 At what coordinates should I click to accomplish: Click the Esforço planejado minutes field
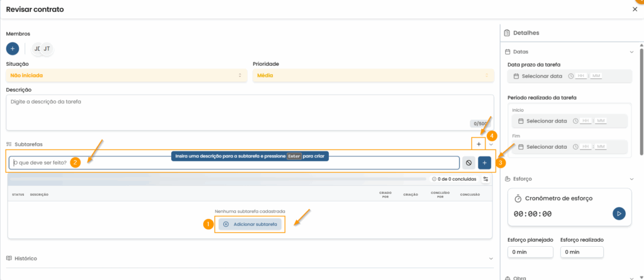click(x=530, y=252)
